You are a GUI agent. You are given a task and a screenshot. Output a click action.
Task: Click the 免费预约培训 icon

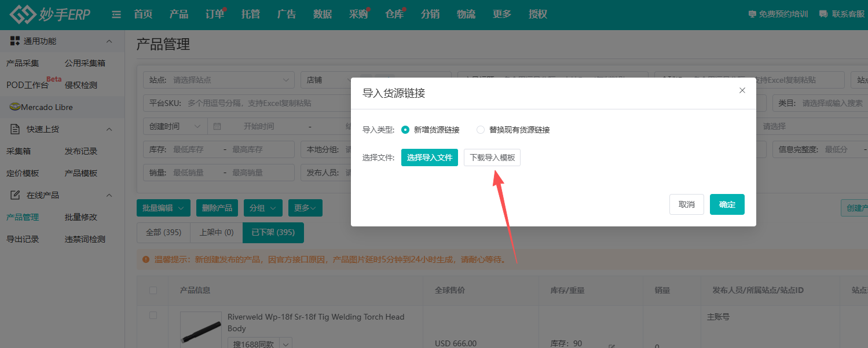pyautogui.click(x=752, y=14)
